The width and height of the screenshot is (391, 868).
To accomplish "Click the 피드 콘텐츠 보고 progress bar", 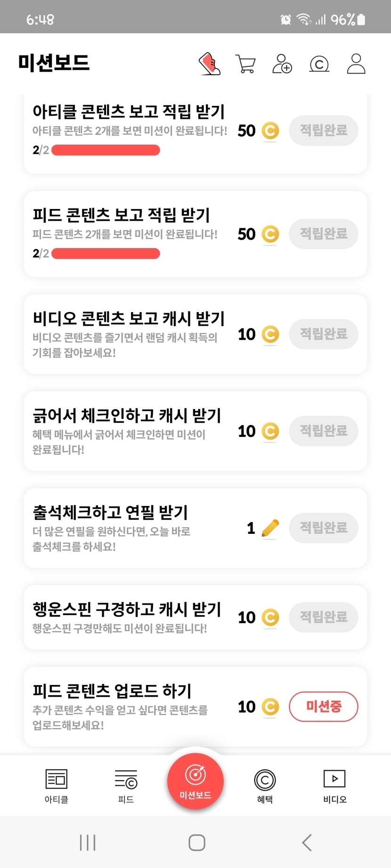I will (x=106, y=254).
